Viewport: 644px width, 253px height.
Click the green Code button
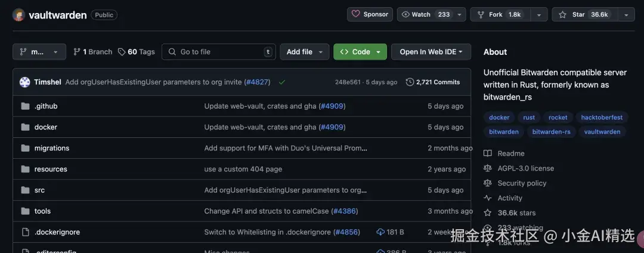click(360, 52)
